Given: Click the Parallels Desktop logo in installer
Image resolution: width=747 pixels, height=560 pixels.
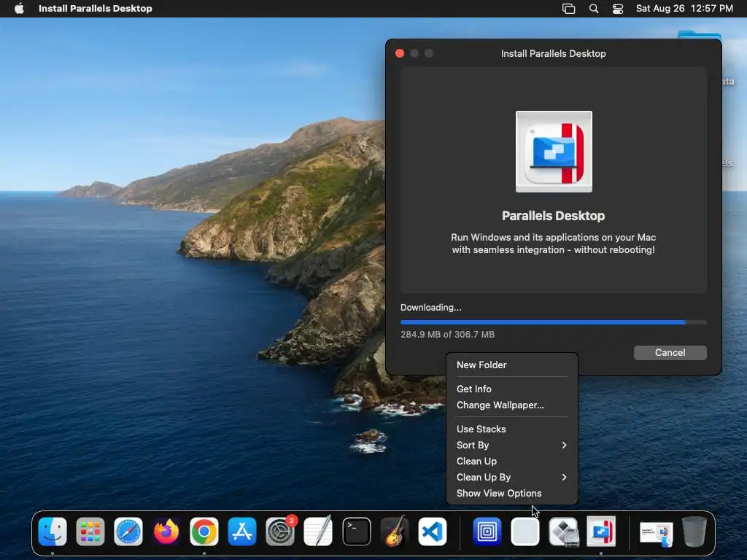Looking at the screenshot, I should (x=554, y=152).
